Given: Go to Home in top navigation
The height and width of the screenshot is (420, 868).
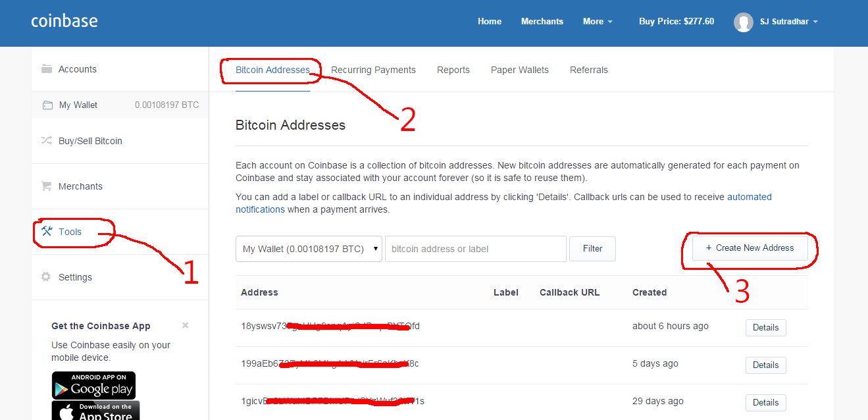Looking at the screenshot, I should (490, 22).
